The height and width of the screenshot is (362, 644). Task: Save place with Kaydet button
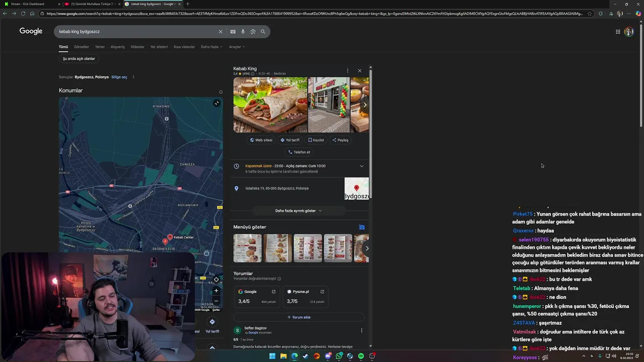point(316,140)
